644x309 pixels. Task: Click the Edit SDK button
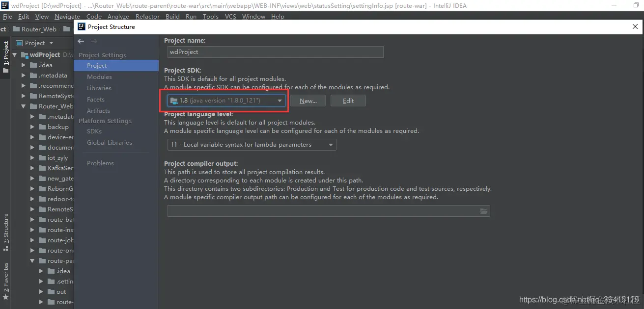point(348,101)
